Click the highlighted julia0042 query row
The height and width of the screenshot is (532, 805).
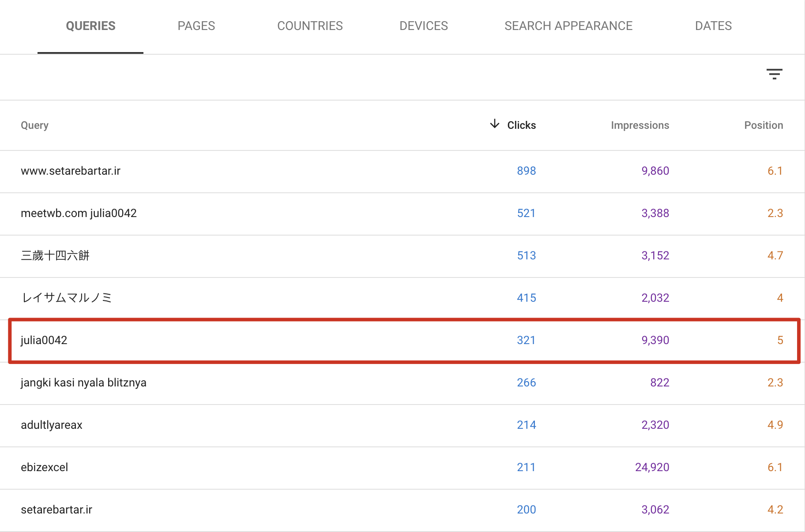[44, 341]
